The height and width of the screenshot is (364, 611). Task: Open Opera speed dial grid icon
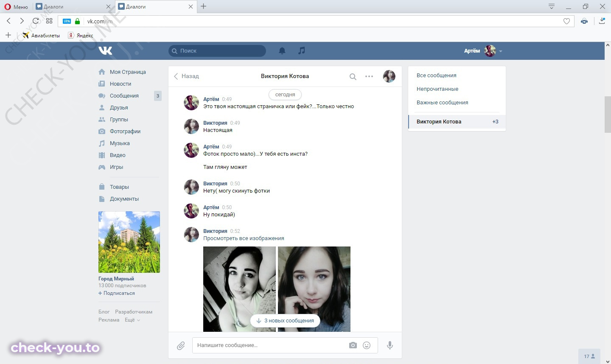coord(49,21)
